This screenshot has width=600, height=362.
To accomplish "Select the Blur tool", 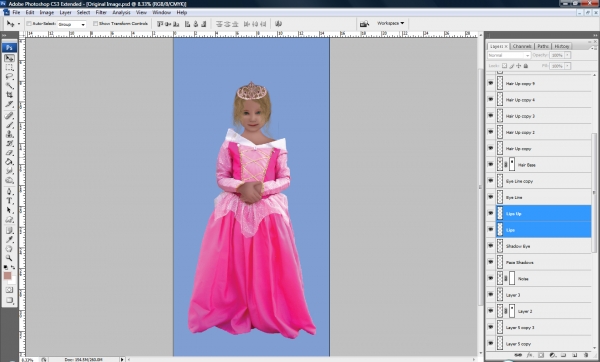I will click(x=9, y=171).
